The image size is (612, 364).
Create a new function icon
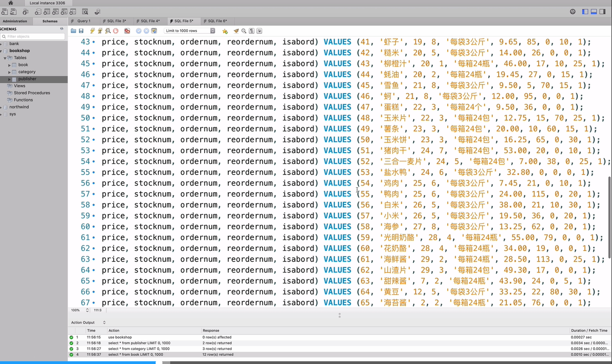(x=73, y=11)
